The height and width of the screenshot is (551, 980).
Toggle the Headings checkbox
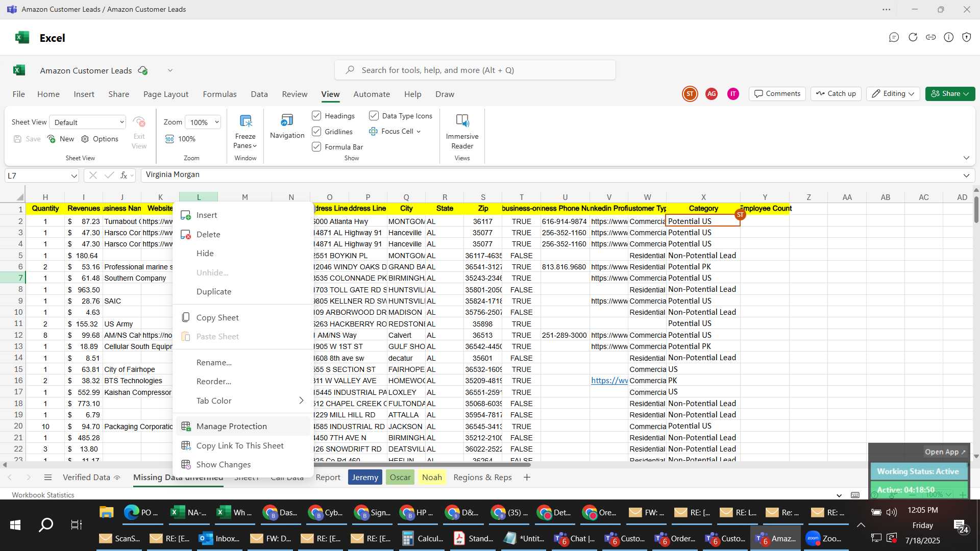(x=316, y=116)
